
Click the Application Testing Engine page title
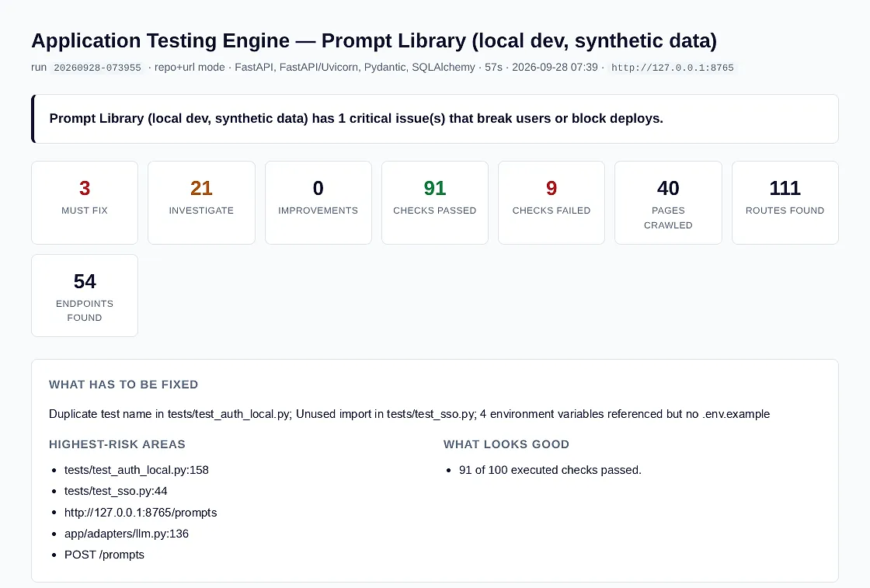[374, 40]
